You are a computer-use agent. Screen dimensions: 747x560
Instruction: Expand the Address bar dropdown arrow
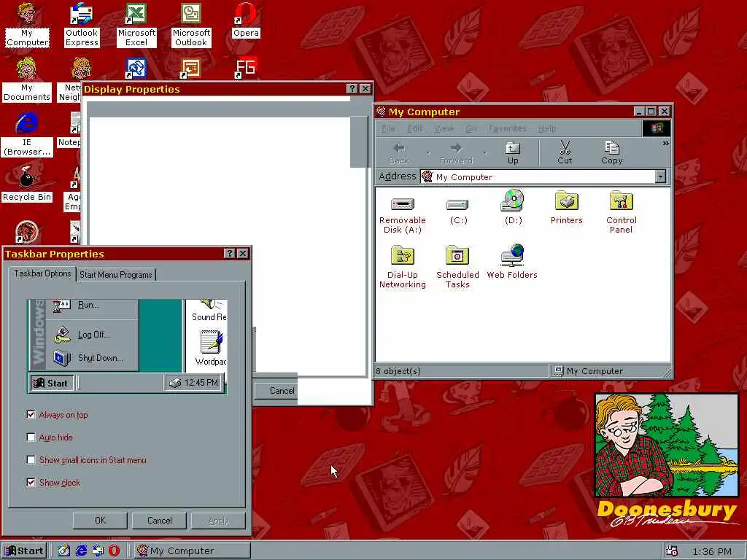(x=660, y=176)
